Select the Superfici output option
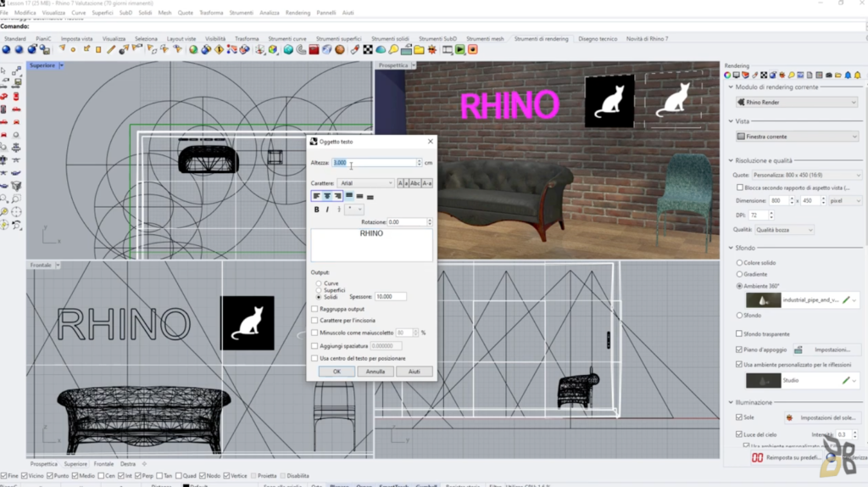Screen dimensions: 868x487 point(319,290)
